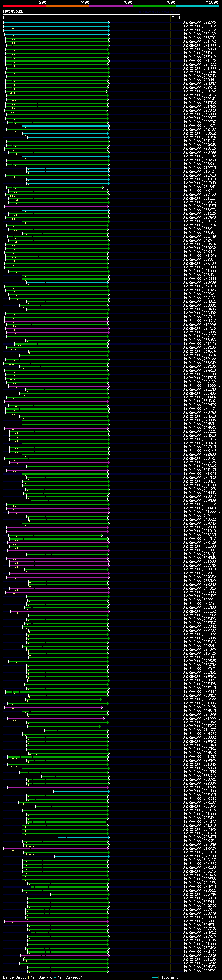Click the purple ~60% identity legend bar
This screenshot has height=980, width=222.
(111, 6)
